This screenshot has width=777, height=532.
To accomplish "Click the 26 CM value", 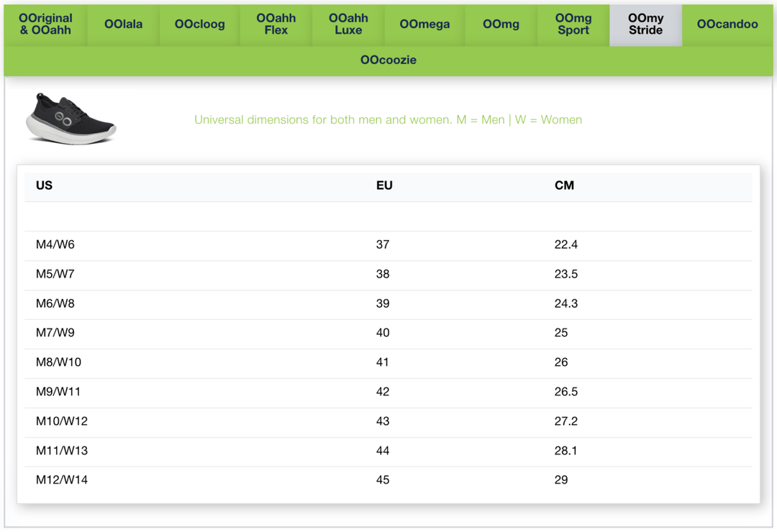I will click(561, 362).
